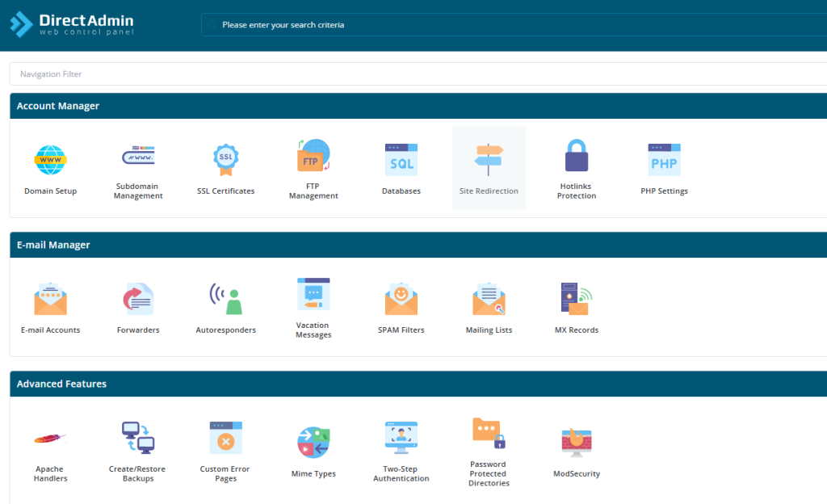Screen dimensions: 827x504
Task: Open the ModSecurity firewall icon
Action: [577, 443]
